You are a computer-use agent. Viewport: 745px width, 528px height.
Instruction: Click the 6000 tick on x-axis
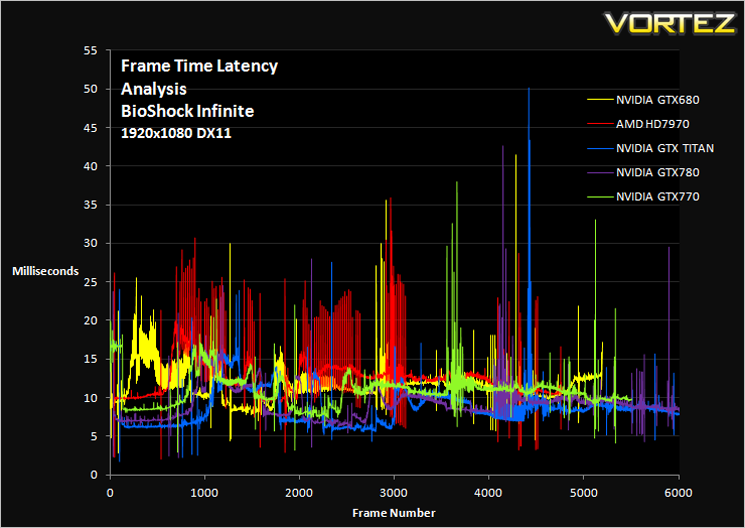click(678, 493)
